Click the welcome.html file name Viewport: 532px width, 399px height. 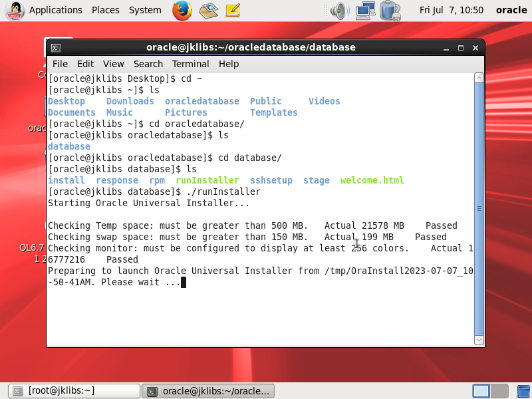372,180
